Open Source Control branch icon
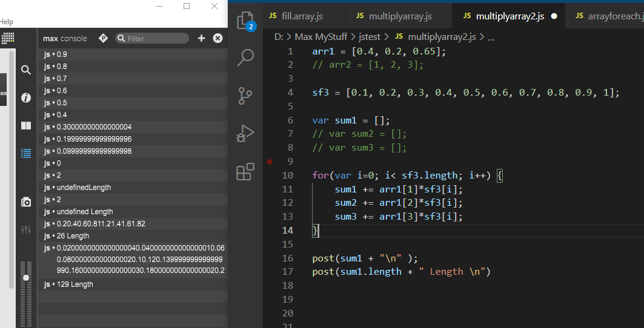The width and height of the screenshot is (644, 328). tap(245, 95)
